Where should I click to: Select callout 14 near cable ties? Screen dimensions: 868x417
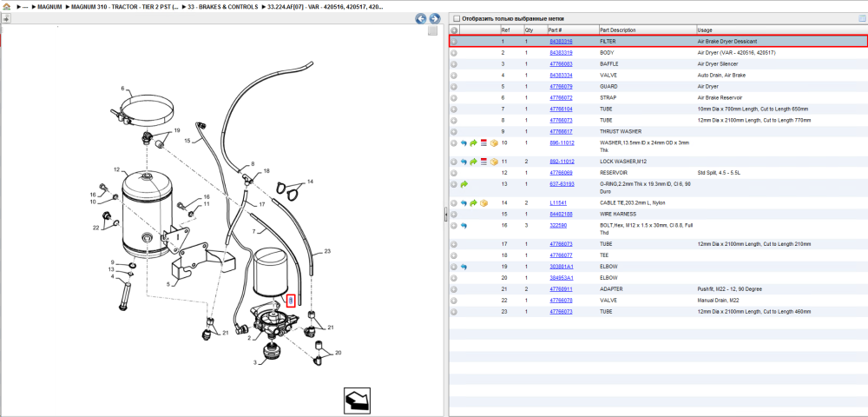click(x=310, y=182)
